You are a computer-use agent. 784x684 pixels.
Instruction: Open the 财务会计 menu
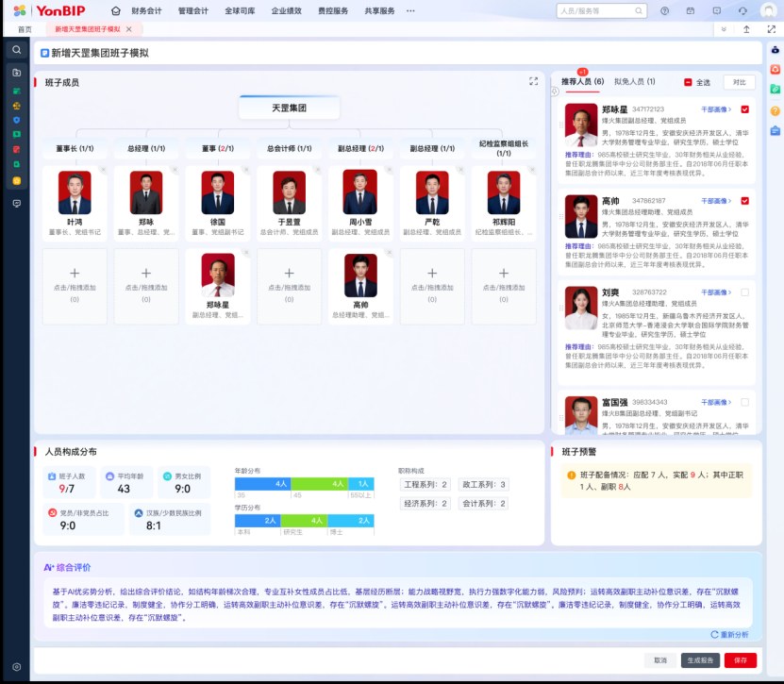pos(146,10)
